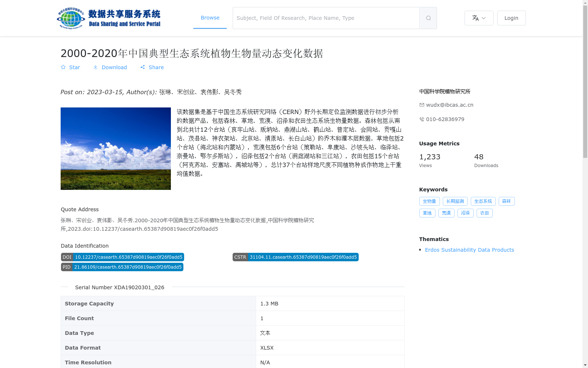Click the CSTR identifier badge
Viewport: 588px width, 368px height.
pyautogui.click(x=295, y=257)
